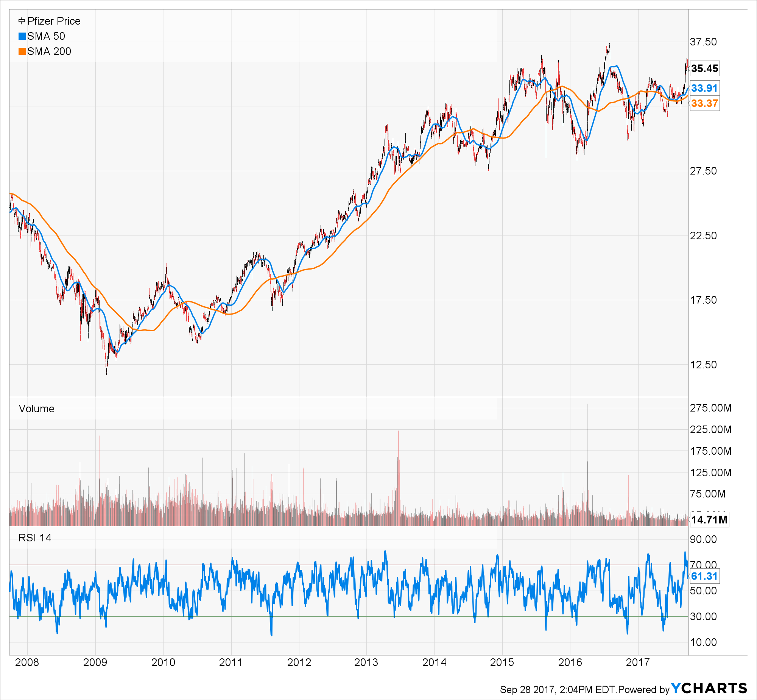This screenshot has height=700, width=757.
Task: Click the blue SMA 50 legend swatch
Action: pyautogui.click(x=22, y=36)
